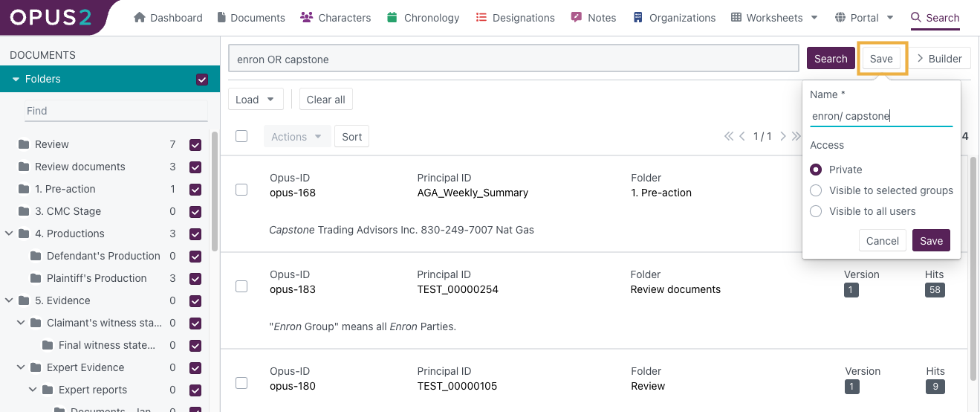Go to the first results page

pyautogui.click(x=730, y=136)
